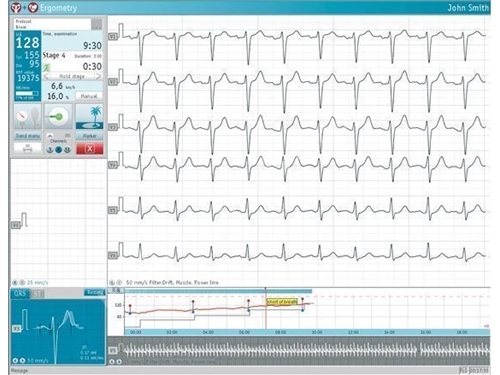This screenshot has height=375, width=500.
Task: Select the 3-channel display option
Action: [x=50, y=150]
